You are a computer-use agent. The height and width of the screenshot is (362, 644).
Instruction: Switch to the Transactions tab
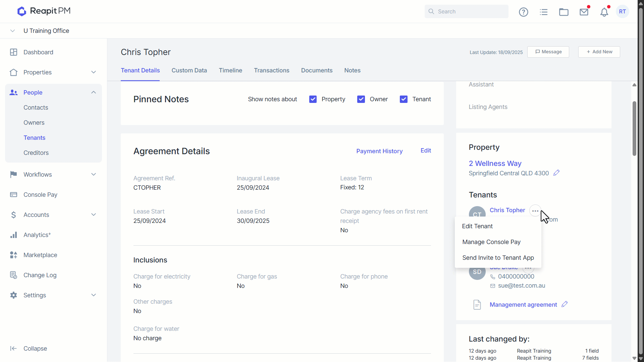271,70
